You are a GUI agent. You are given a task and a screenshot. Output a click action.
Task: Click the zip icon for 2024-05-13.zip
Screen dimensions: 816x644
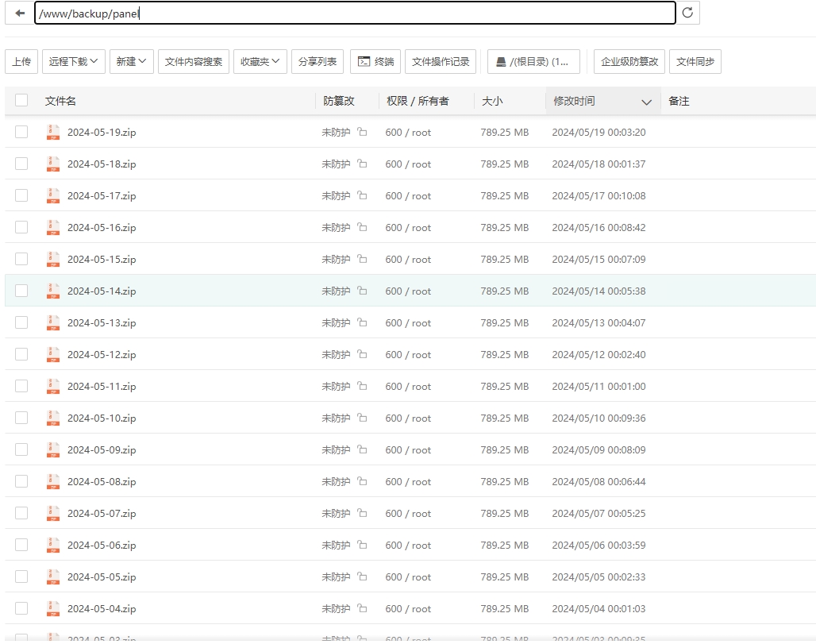(53, 322)
